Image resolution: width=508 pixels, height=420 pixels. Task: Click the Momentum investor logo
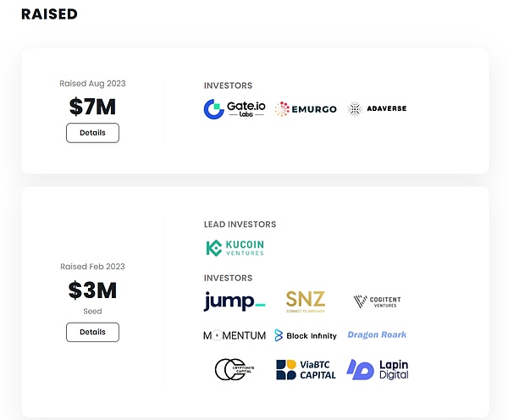tap(235, 335)
